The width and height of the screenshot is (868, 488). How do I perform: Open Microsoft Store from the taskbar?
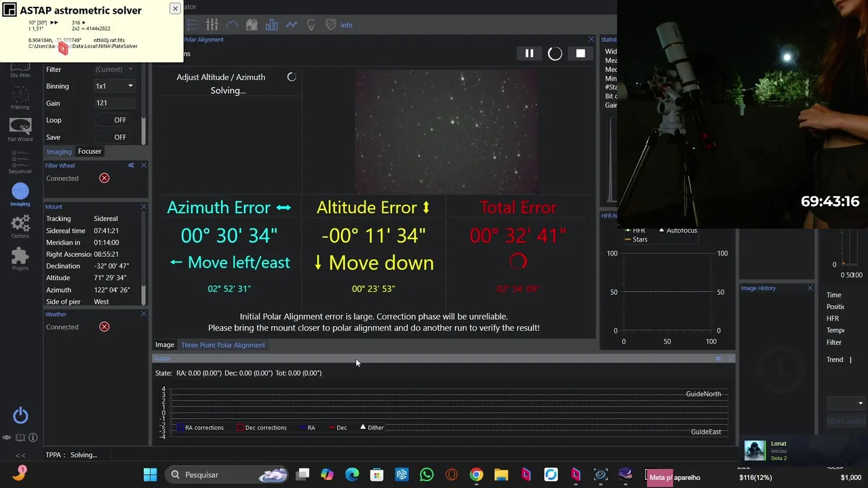click(x=376, y=475)
